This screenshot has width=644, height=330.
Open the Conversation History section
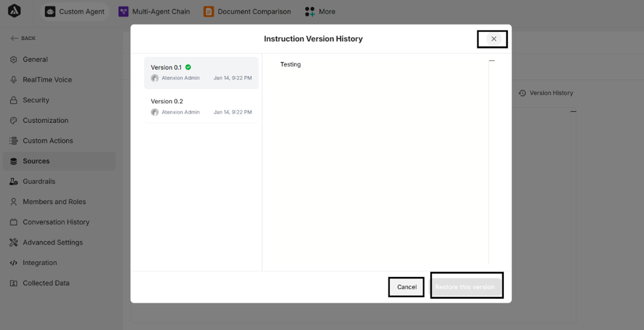56,222
